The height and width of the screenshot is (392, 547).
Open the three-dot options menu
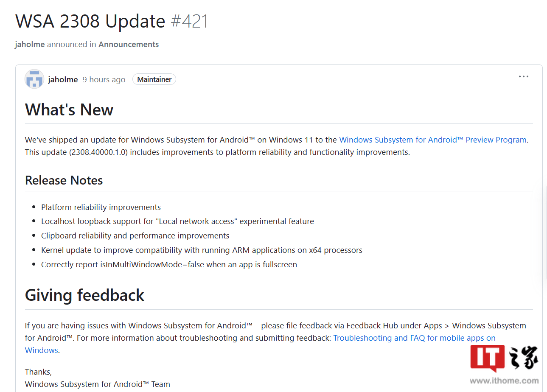click(x=523, y=77)
